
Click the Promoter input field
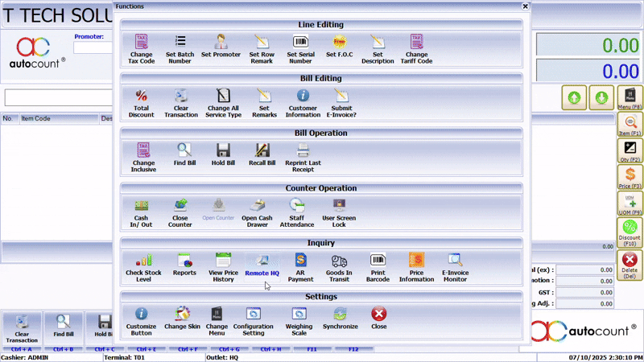(x=92, y=47)
